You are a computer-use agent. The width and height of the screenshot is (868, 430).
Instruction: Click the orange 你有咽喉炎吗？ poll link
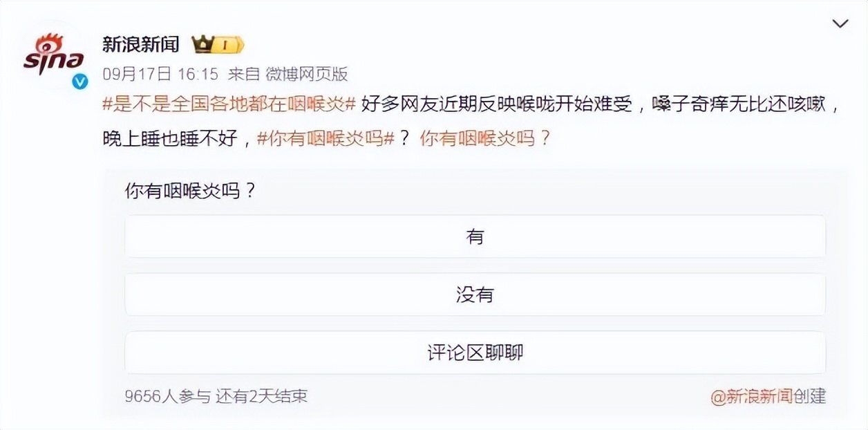[485, 138]
